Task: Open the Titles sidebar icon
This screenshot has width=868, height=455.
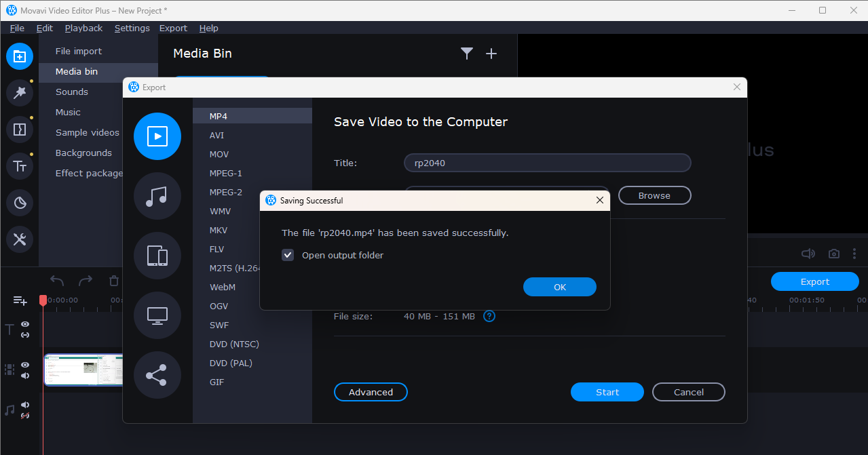Action: tap(20, 166)
